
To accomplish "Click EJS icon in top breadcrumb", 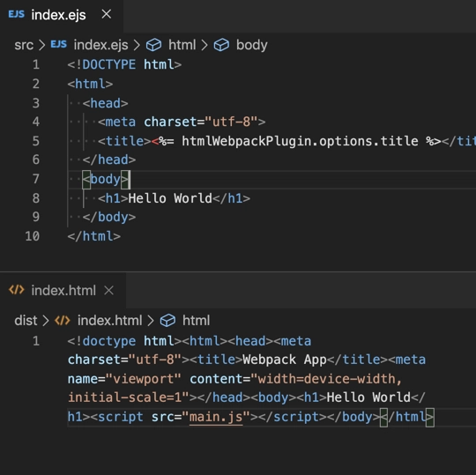I will coord(58,45).
